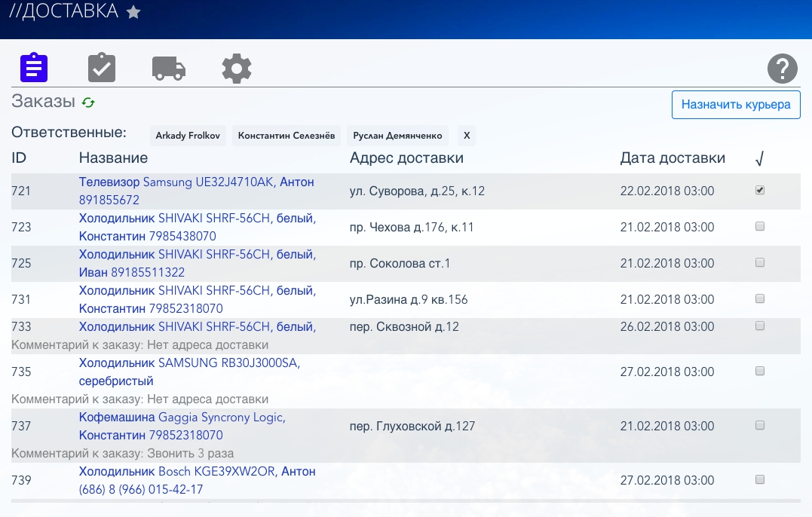812x517 pixels.
Task: Open Кофемашина Gaggia Syncrony Logic order
Action: [x=182, y=418]
